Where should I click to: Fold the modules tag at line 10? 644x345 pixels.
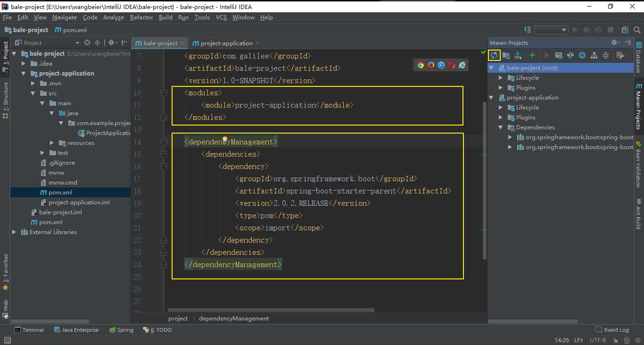click(x=164, y=93)
